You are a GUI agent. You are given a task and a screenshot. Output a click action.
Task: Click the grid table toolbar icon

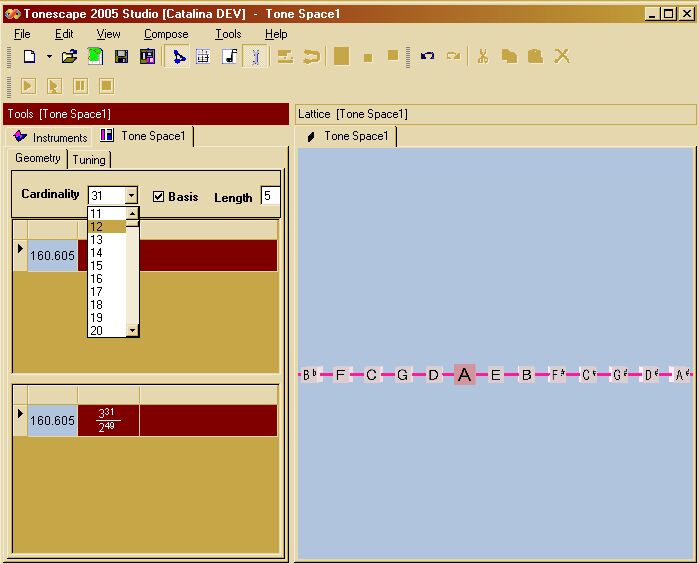(x=203, y=57)
